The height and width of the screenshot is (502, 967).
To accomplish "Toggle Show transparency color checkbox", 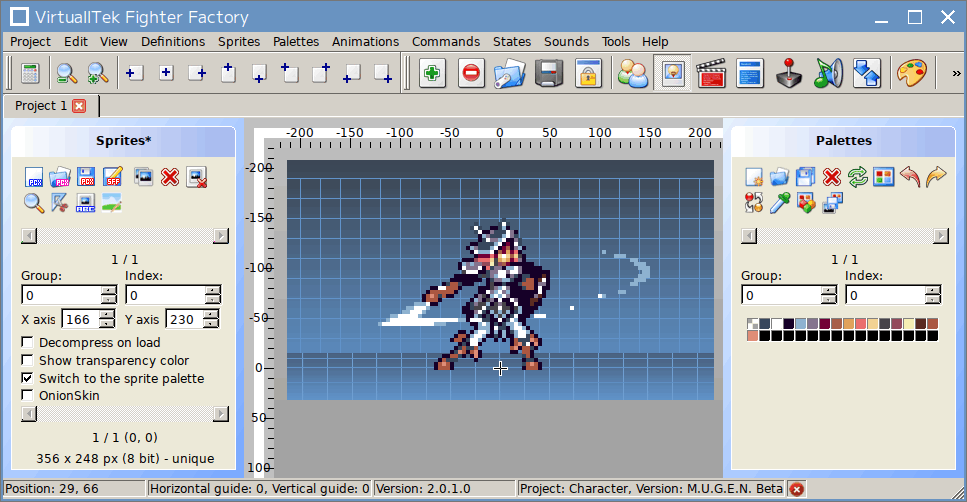I will point(27,360).
